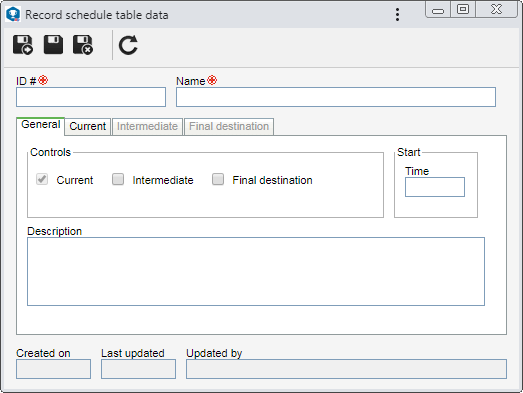
Task: Enable the Intermediate checkbox
Action: [118, 179]
